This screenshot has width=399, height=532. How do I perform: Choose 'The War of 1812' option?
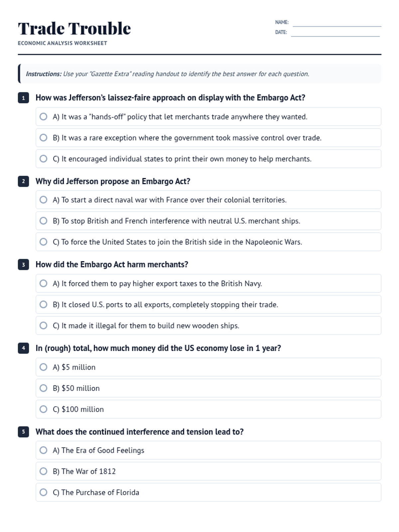(208, 471)
